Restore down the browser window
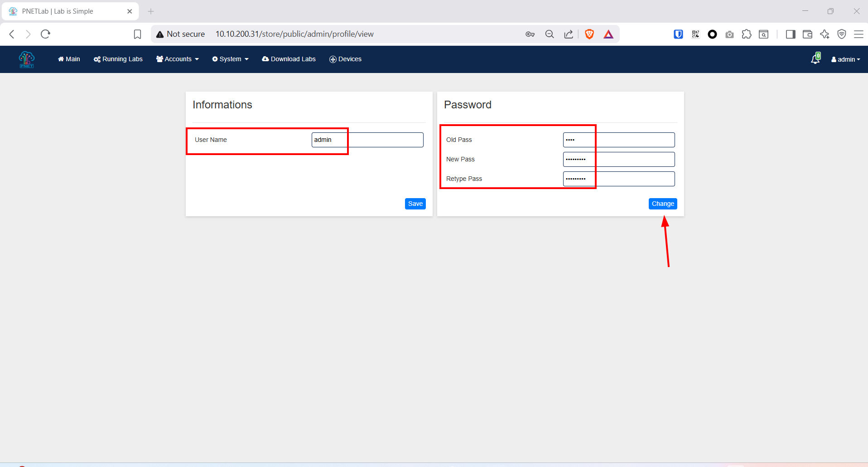The width and height of the screenshot is (868, 467). 830,11
